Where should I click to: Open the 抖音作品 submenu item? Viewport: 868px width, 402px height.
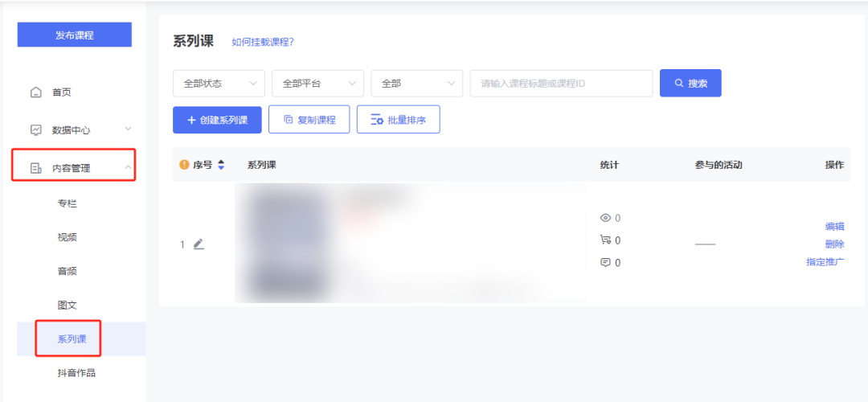(76, 372)
